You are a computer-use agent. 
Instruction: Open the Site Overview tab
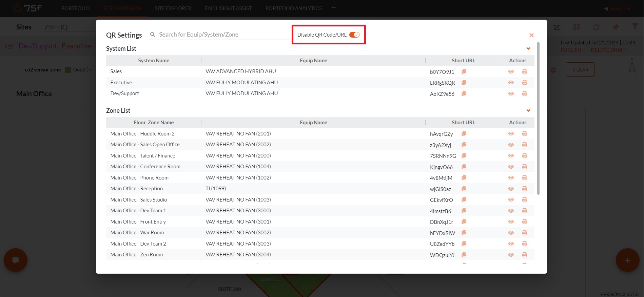pyautogui.click(x=122, y=8)
